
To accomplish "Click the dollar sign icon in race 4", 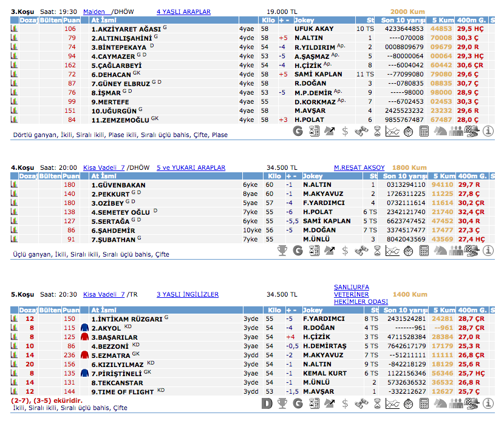I will point(345,250).
